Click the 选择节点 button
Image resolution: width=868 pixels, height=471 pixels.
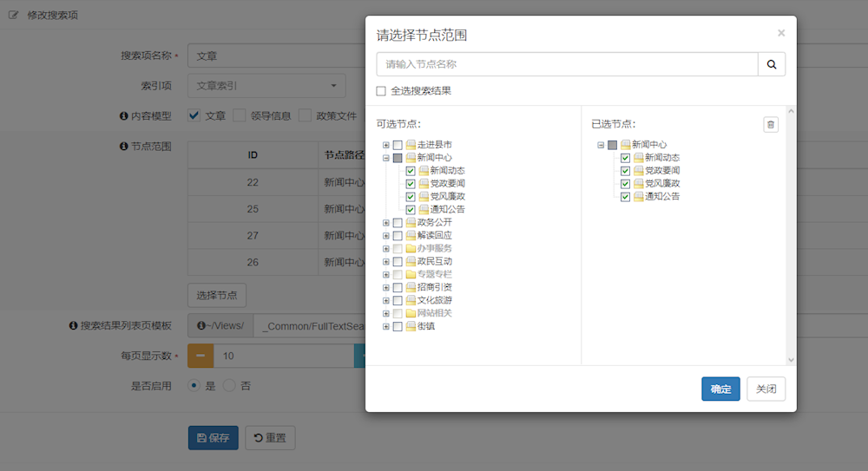[x=217, y=296]
